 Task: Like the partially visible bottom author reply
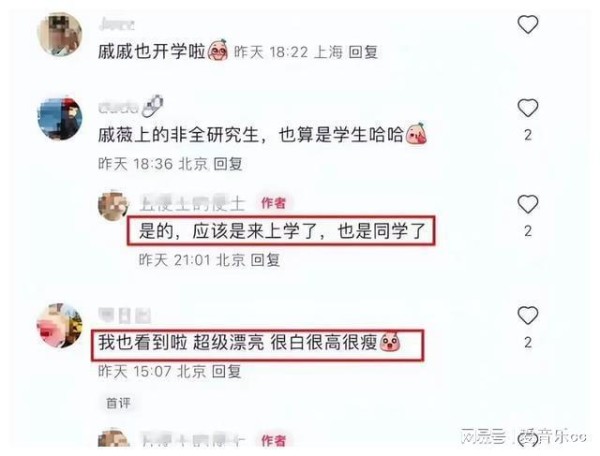(x=528, y=440)
